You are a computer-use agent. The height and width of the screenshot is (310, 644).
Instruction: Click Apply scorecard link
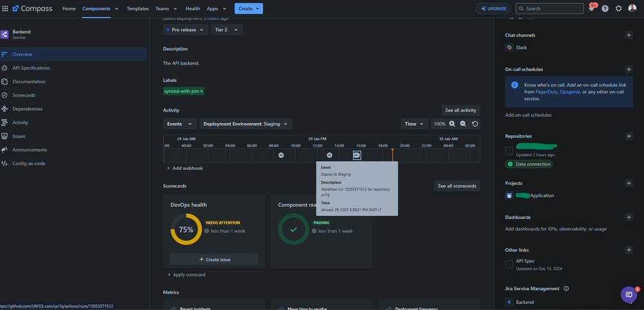186,275
